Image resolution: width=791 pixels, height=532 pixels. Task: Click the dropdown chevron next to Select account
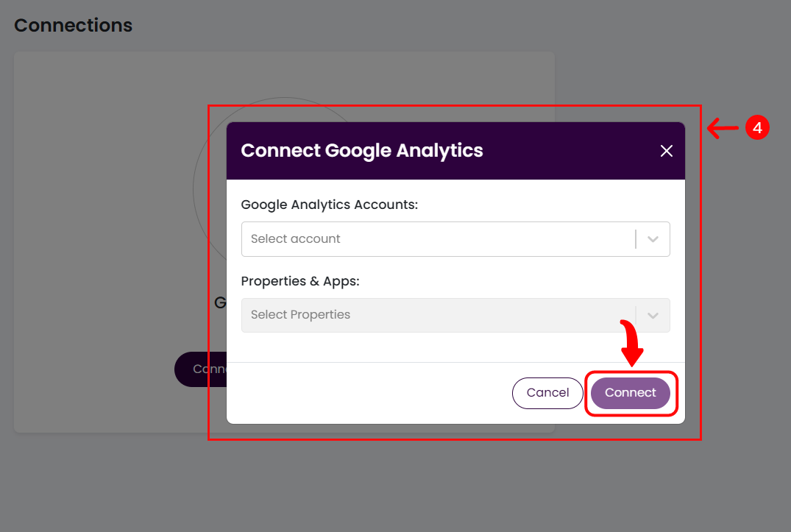tap(652, 238)
